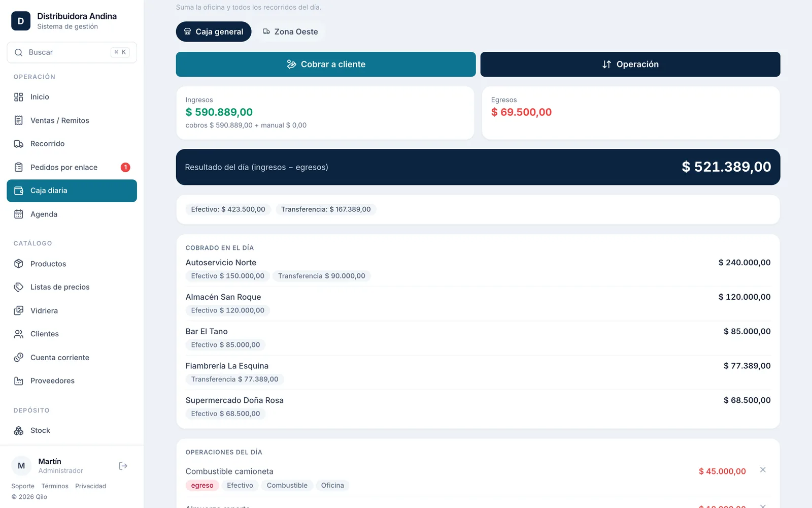Click the Pedidos por enlace clipboard icon

(x=19, y=167)
